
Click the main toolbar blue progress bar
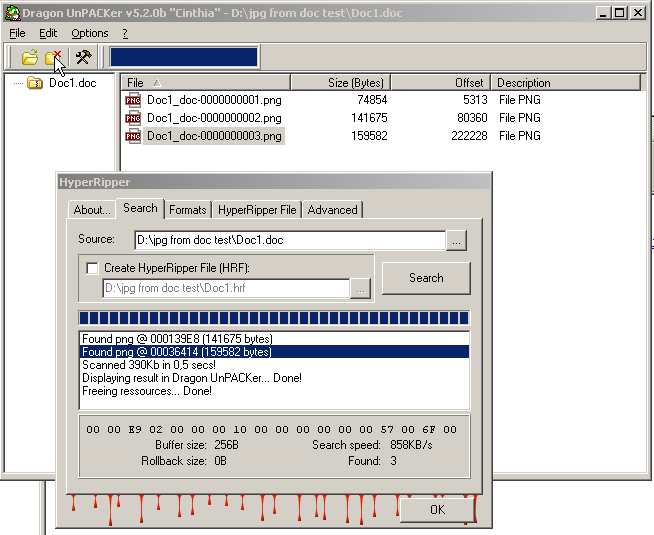(184, 57)
